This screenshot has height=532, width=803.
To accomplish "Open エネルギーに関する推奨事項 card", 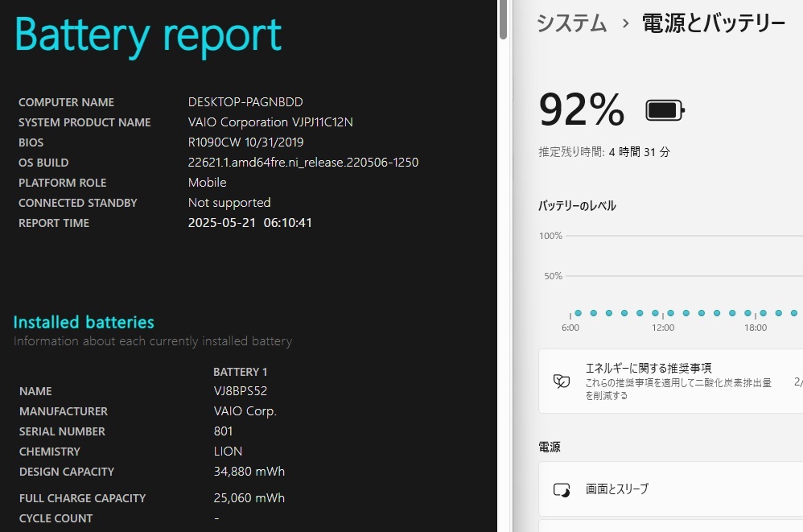I will coord(671,381).
